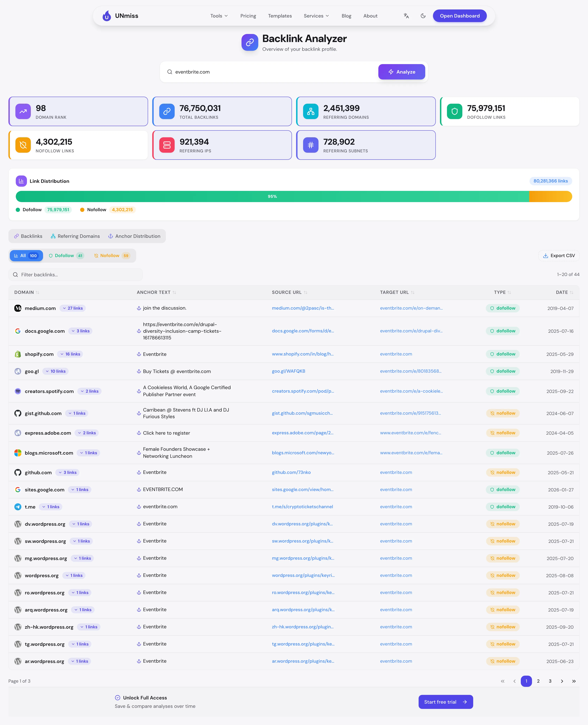The width and height of the screenshot is (588, 725).
Task: Click the Total Backlinks link icon
Action: point(167,112)
